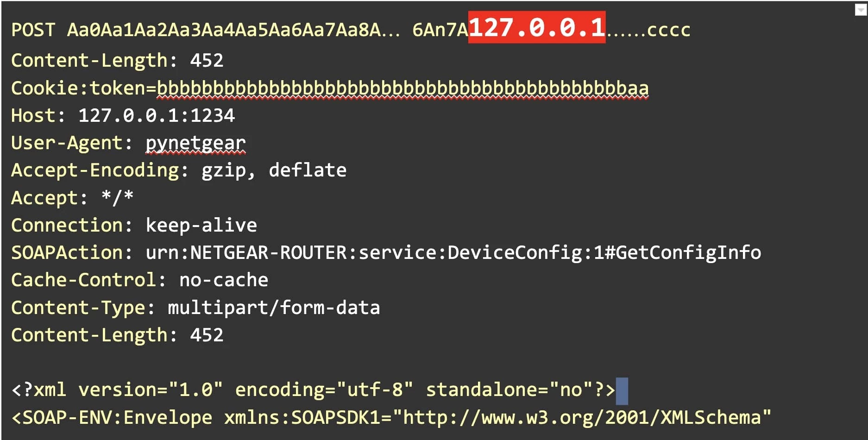
Task: Click the Accept-Encoding header name
Action: [95, 170]
